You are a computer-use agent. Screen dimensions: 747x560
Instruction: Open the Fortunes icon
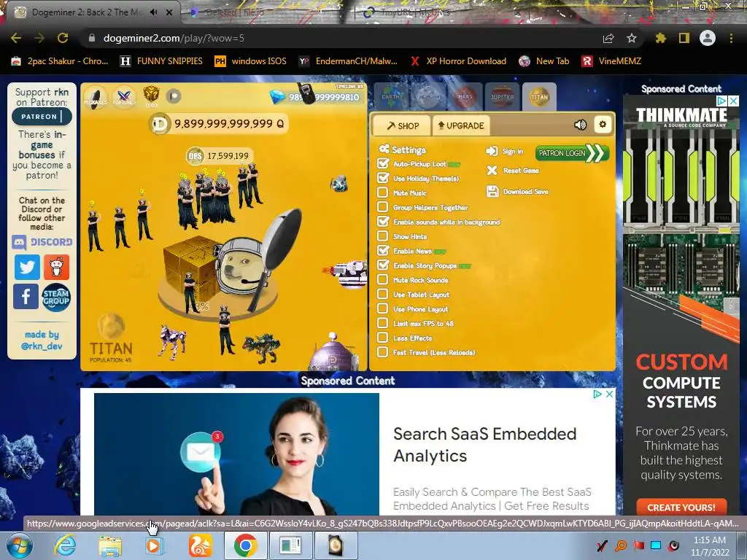(124, 97)
